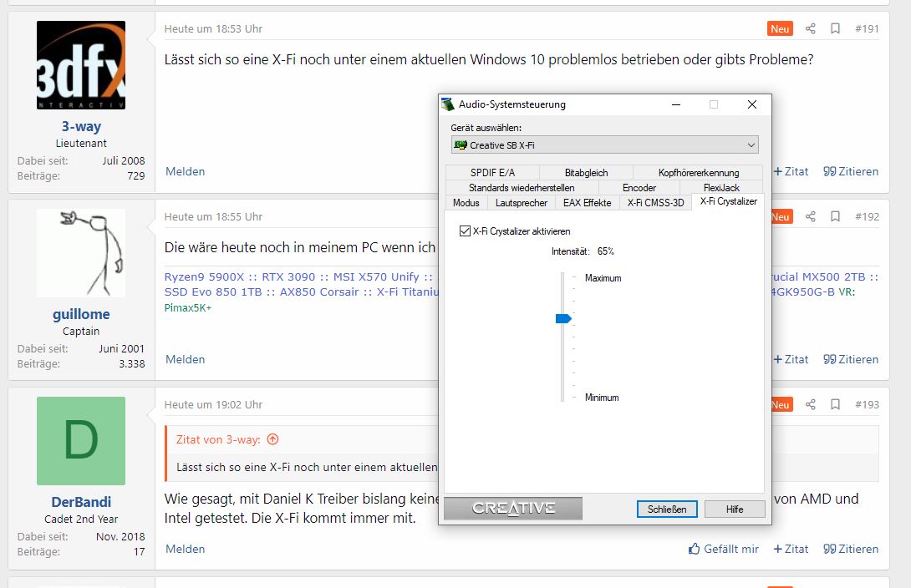This screenshot has height=588, width=911.
Task: Select the X-Fi Crystalizer tab
Action: [x=729, y=201]
